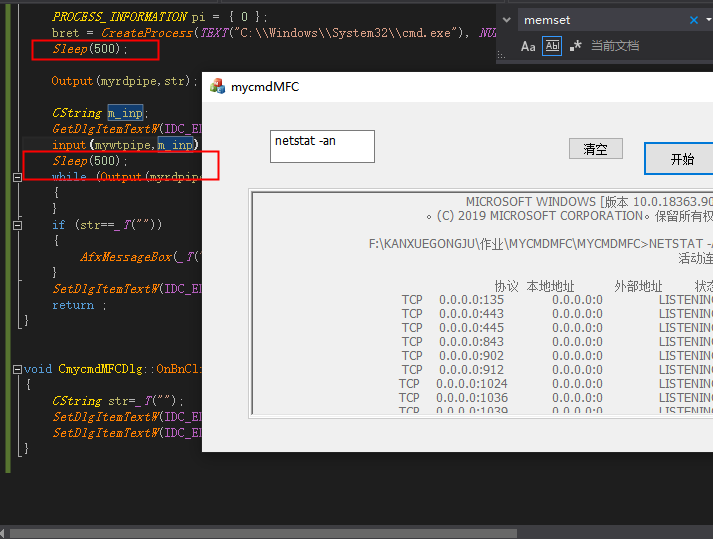This screenshot has height=539, width=713.
Task: Click the memset search input field
Action: (x=603, y=20)
